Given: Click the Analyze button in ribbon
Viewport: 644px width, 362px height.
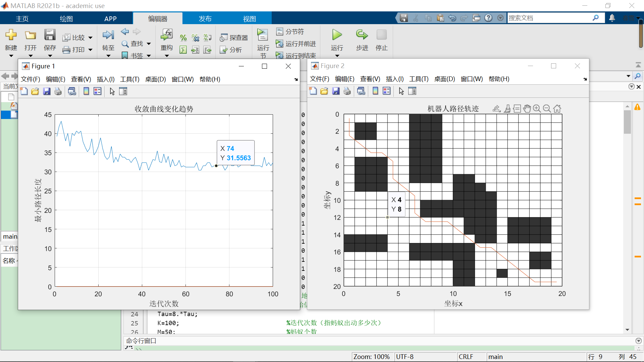Looking at the screenshot, I should pyautogui.click(x=231, y=50).
